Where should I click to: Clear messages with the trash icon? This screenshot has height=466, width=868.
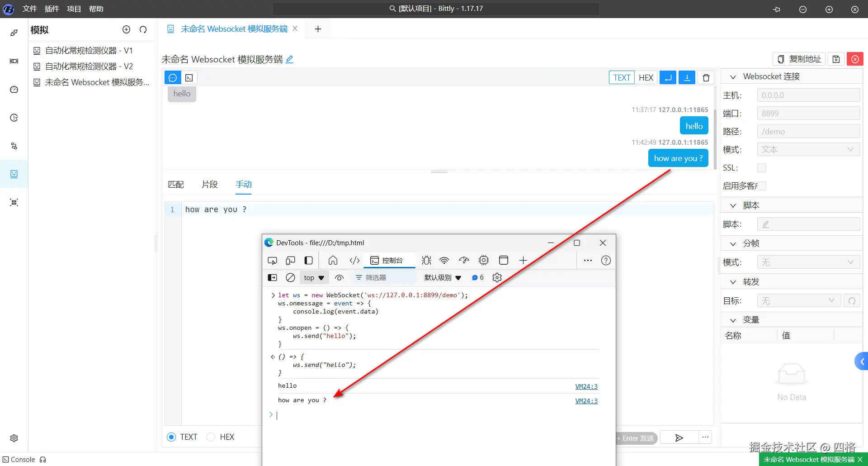(706, 78)
